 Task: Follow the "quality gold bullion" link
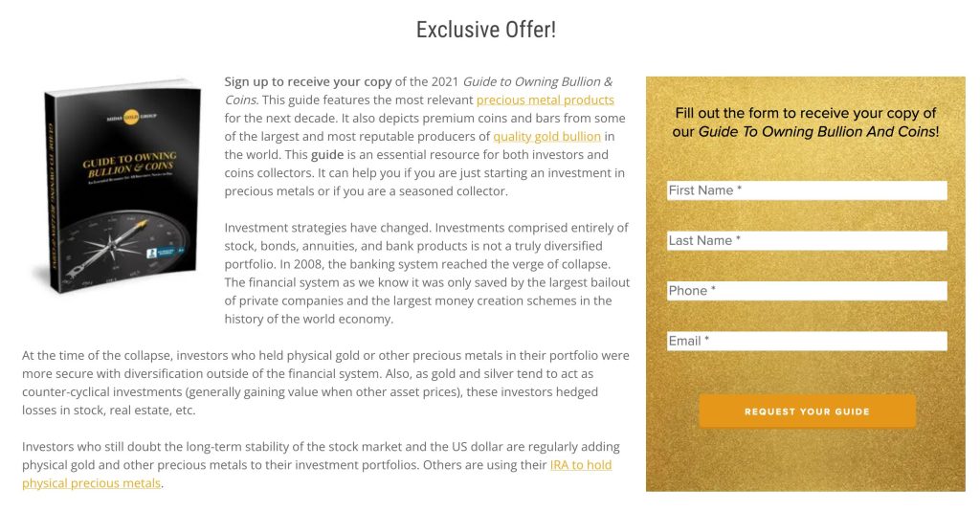tap(547, 136)
